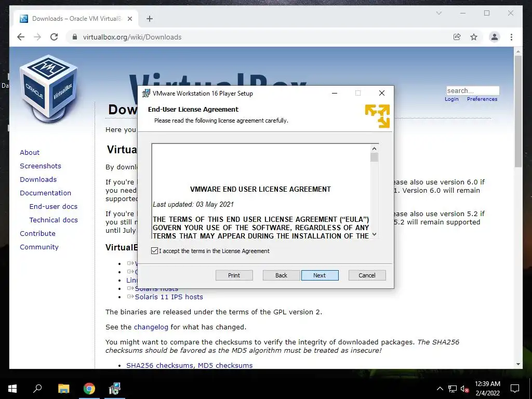
Task: Accept the License Agreement terms checkbox
Action: [154, 251]
